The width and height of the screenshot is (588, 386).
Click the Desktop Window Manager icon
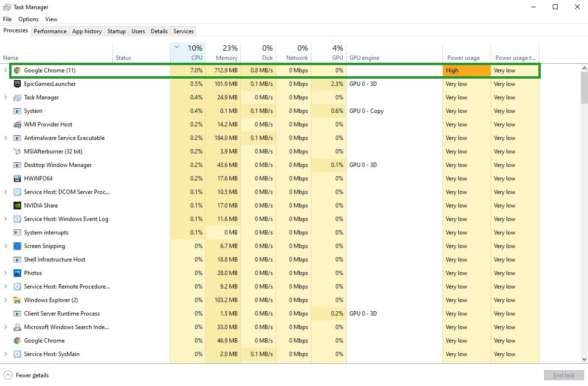[x=17, y=165]
